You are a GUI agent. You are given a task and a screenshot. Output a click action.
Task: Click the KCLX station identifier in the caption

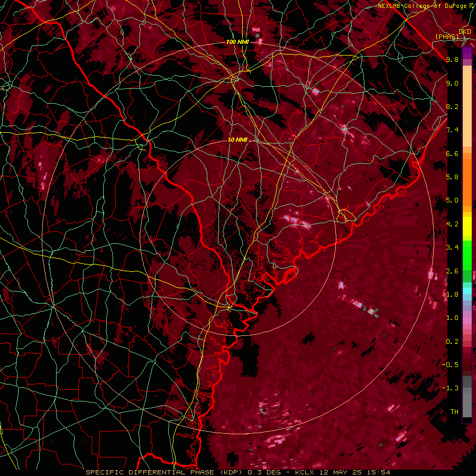305,472
